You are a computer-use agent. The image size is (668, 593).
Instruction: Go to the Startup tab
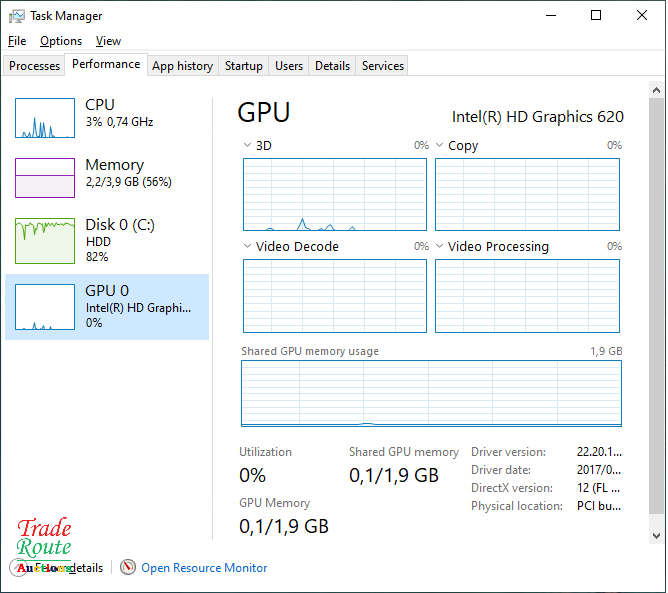243,66
